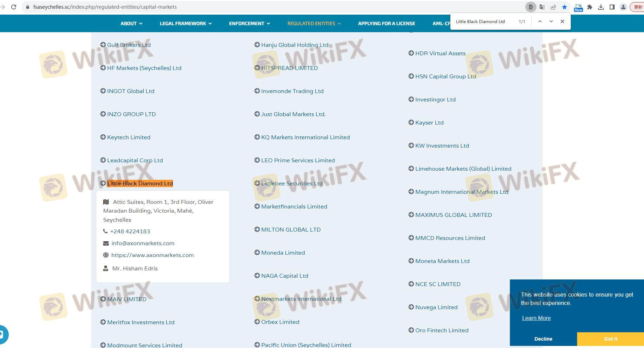This screenshot has height=348, width=644.
Task: Reload the page with the refresh icon
Action: click(x=14, y=7)
